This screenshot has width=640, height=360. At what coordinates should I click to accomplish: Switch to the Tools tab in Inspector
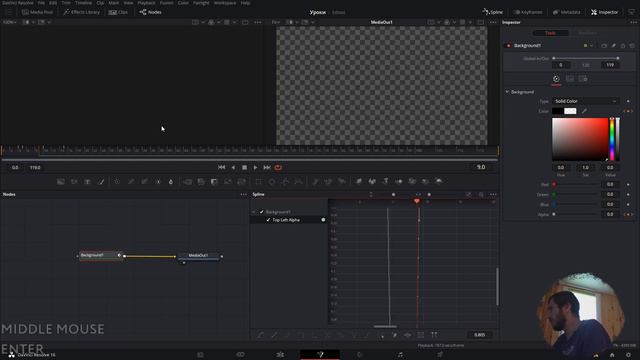[550, 33]
